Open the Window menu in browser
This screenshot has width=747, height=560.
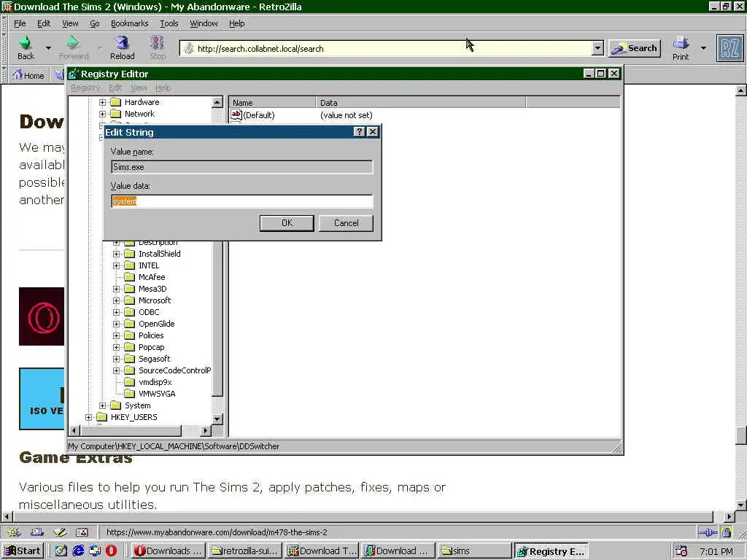tap(204, 23)
